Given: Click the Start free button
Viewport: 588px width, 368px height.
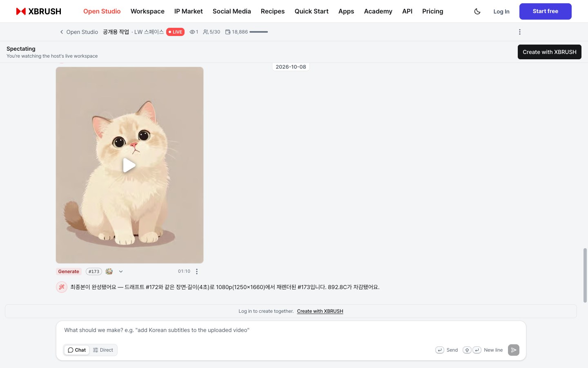Looking at the screenshot, I should tap(546, 11).
